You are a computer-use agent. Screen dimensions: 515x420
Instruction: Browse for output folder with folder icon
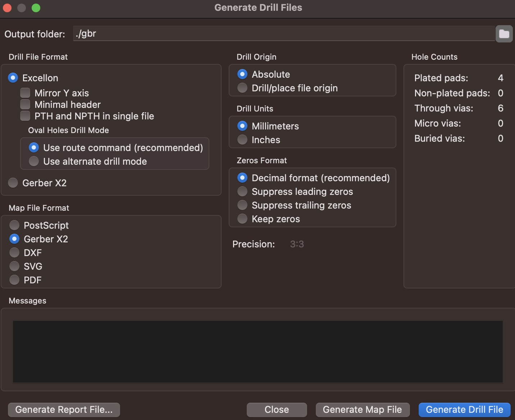point(504,34)
